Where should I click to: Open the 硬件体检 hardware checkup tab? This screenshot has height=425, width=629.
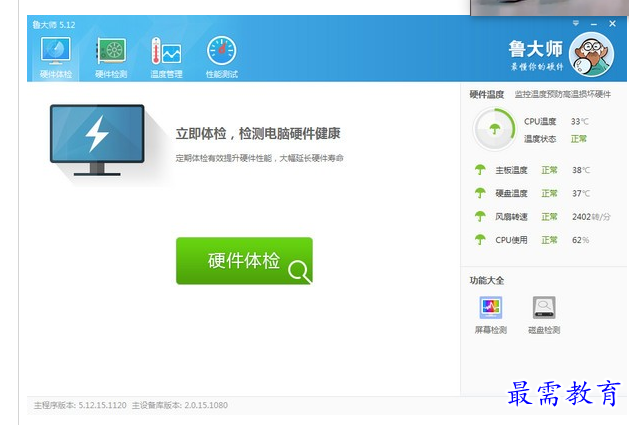[56, 58]
